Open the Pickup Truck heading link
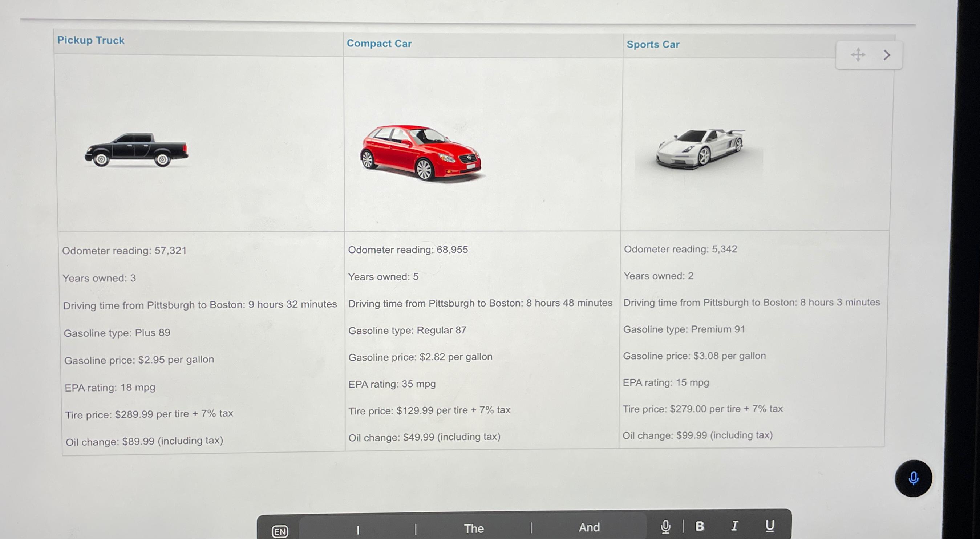 pos(91,40)
